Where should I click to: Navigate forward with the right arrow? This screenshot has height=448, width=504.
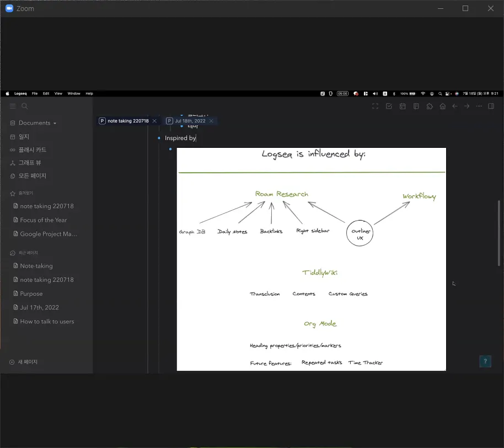[467, 106]
